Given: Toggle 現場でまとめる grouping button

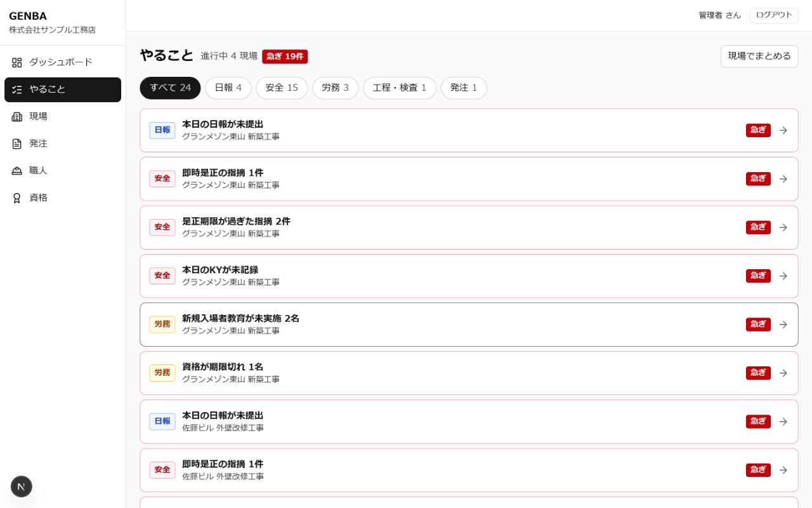Looking at the screenshot, I should pyautogui.click(x=759, y=56).
